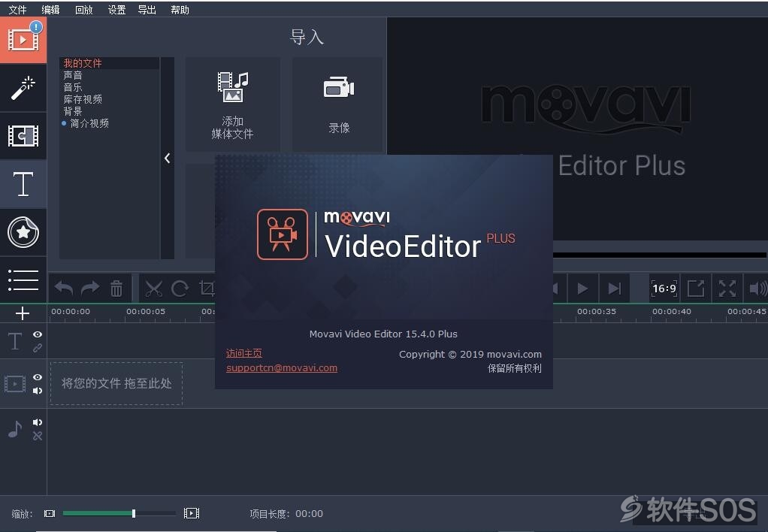This screenshot has width=768, height=532.
Task: Click 访问主页 link in About dialog
Action: pyautogui.click(x=243, y=353)
